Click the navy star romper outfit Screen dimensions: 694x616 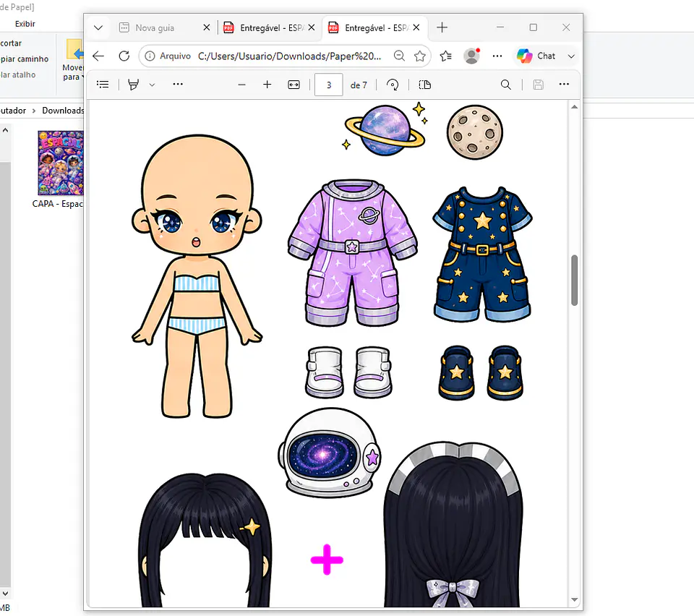tap(483, 254)
